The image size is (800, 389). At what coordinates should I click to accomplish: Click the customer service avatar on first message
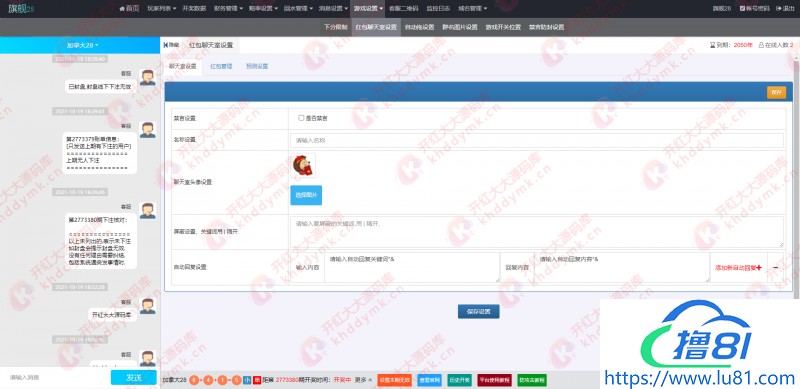pyautogui.click(x=148, y=78)
